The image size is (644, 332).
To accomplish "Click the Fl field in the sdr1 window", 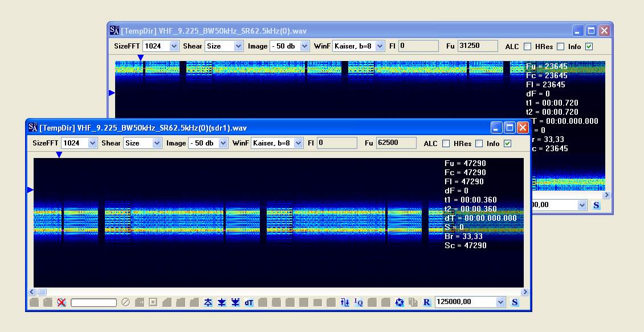I will pos(337,143).
